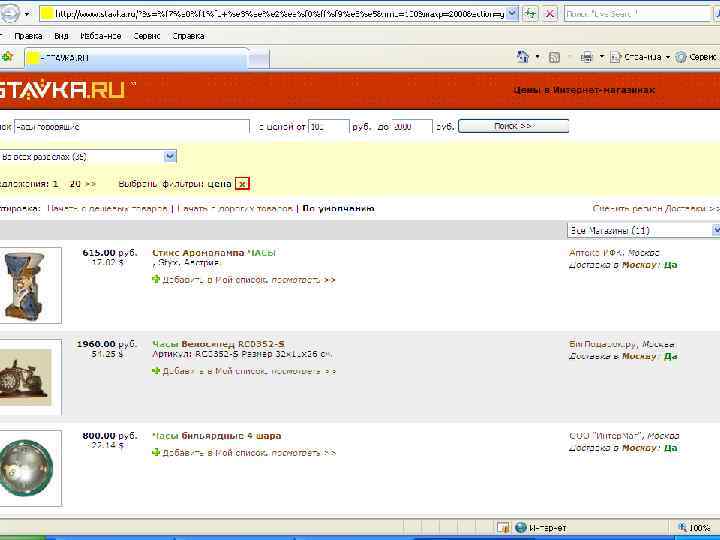Click the bicycle clock thumbnail
Screen dimensions: 720x540
click(28, 377)
